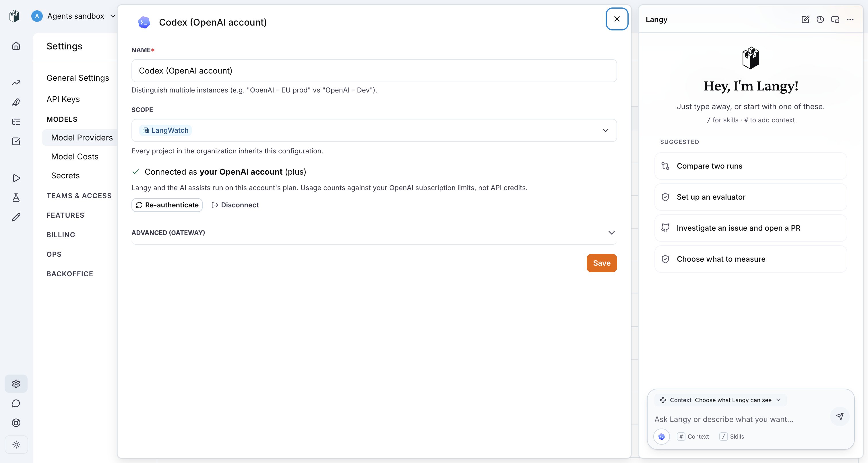Click the "Hey, I'm Langy!" heading

pos(751,86)
